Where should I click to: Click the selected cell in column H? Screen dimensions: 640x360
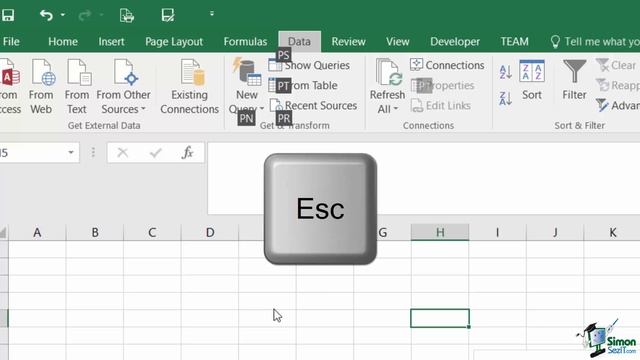(x=440, y=318)
